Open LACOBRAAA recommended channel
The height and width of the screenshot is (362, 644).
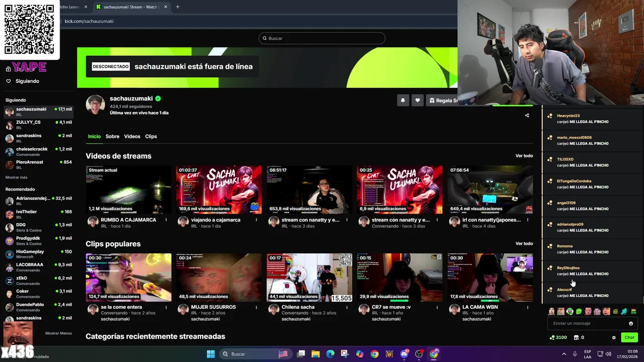click(39, 267)
